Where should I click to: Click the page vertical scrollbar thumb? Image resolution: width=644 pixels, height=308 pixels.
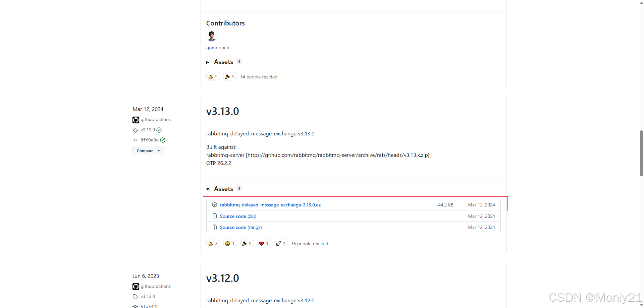(641, 153)
